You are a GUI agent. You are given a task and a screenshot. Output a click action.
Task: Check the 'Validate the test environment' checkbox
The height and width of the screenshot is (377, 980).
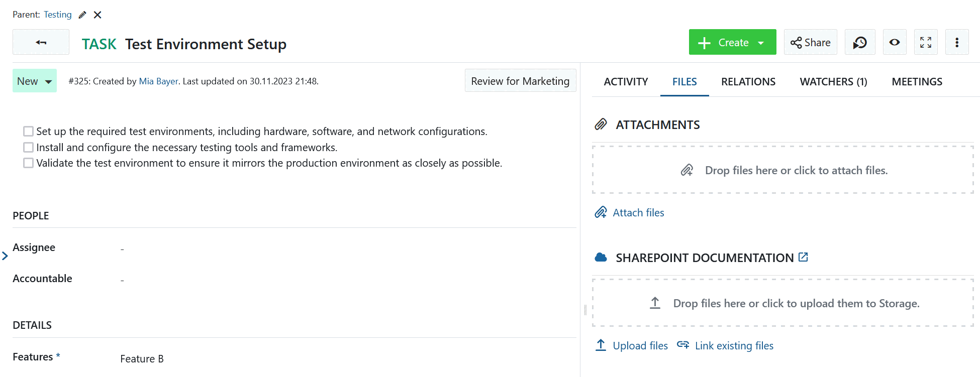29,163
